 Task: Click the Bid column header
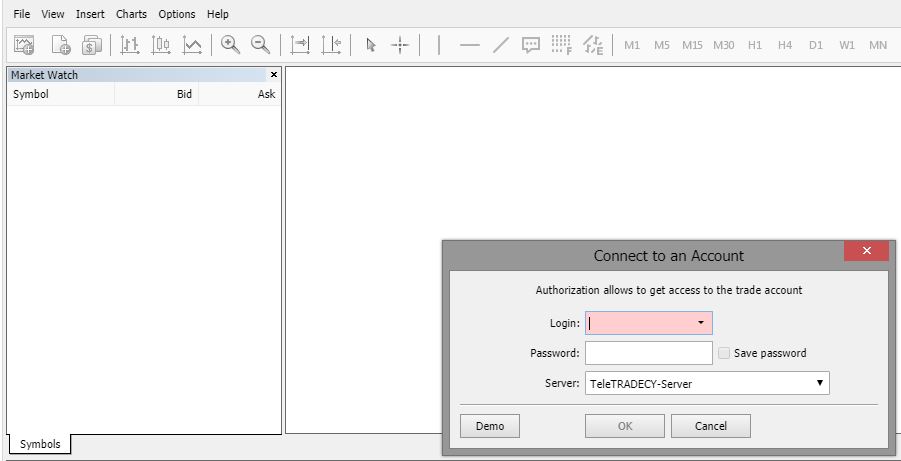click(157, 94)
